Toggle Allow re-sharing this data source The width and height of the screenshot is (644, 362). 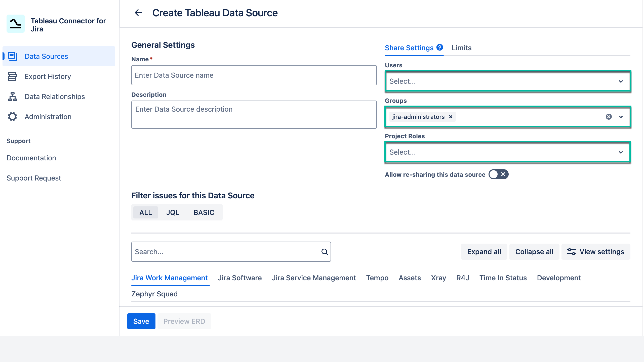[498, 174]
